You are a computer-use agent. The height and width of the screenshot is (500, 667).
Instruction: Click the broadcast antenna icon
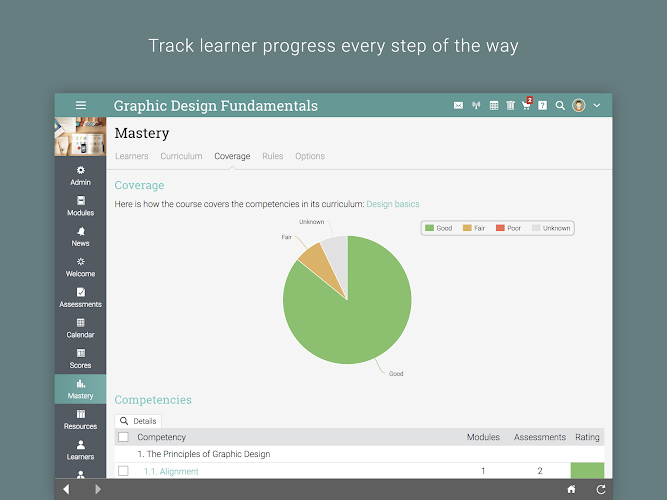click(476, 105)
